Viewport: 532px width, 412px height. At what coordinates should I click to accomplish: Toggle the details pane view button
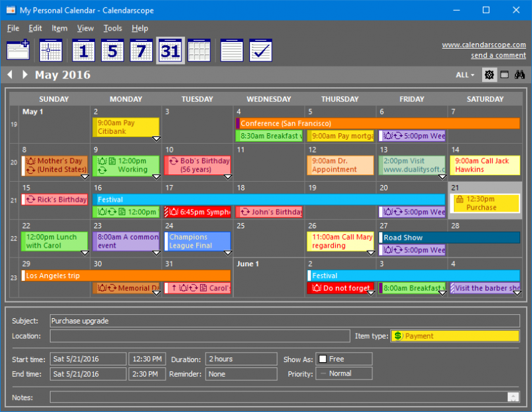pos(505,75)
